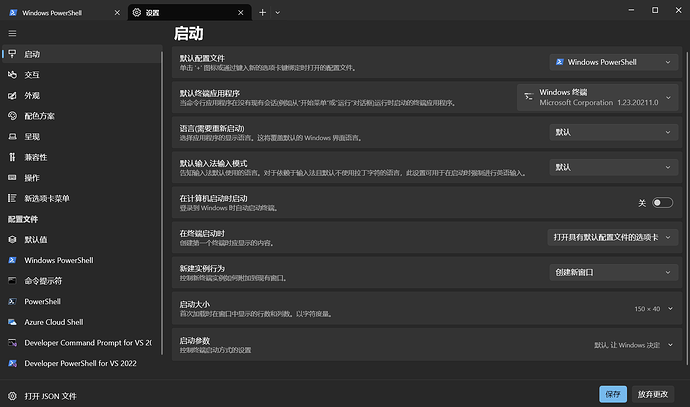Open the 默认配置文件 dropdown
The image size is (690, 407).
click(613, 62)
